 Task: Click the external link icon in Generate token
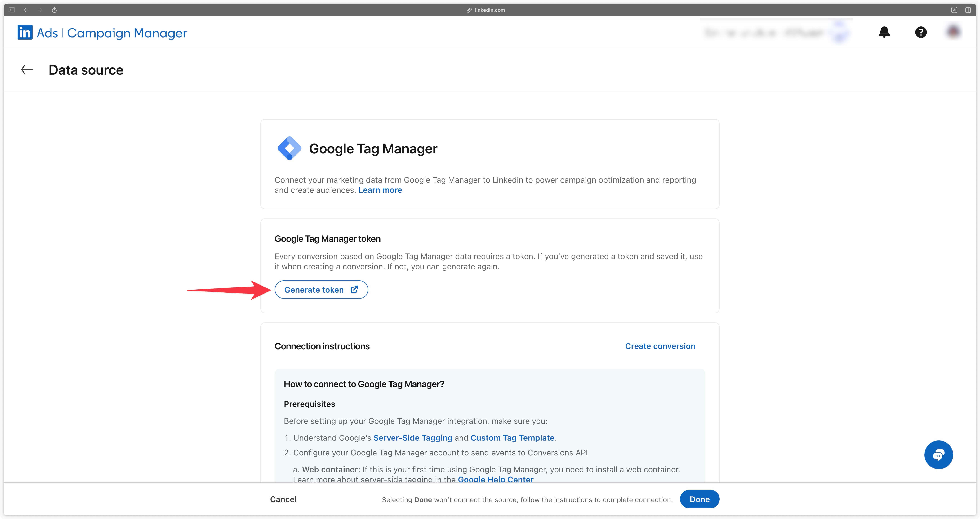point(354,289)
